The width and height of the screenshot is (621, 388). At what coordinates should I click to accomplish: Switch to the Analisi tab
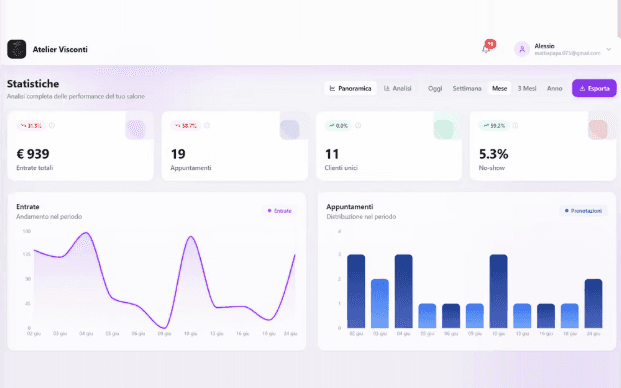(398, 88)
